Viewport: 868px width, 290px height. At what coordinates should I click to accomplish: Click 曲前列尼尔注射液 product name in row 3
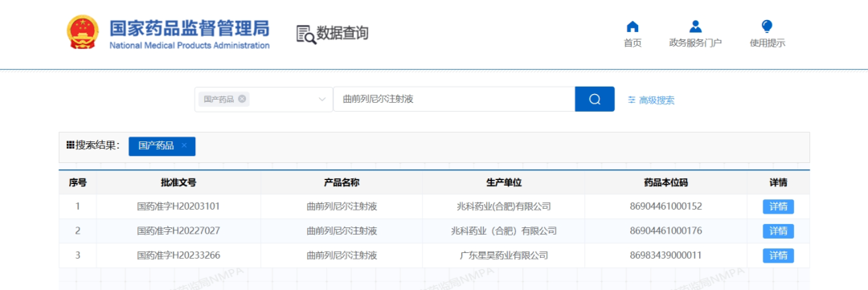coord(342,255)
